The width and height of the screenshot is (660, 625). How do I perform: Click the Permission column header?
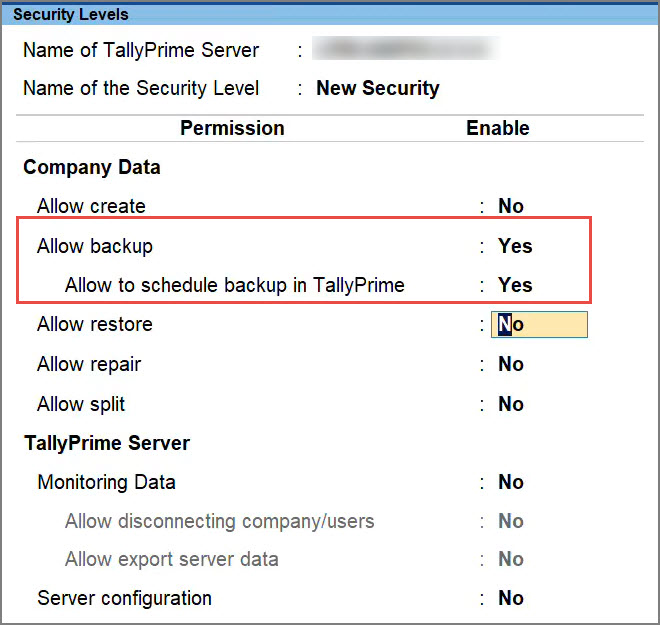point(232,128)
